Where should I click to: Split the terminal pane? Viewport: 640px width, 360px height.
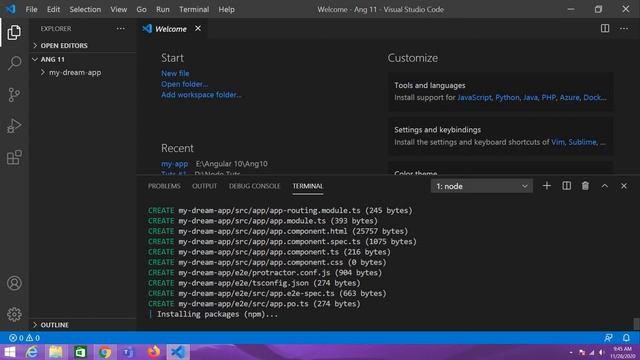coord(567,186)
